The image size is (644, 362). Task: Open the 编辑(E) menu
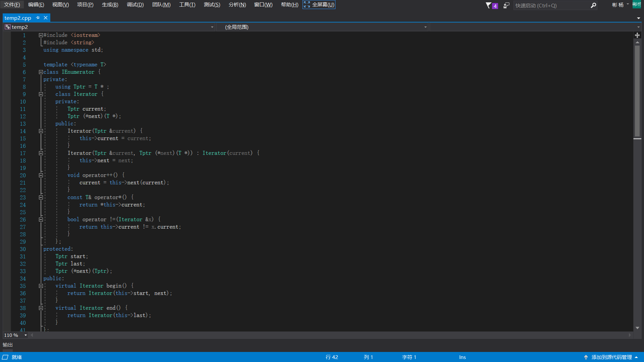tap(36, 5)
